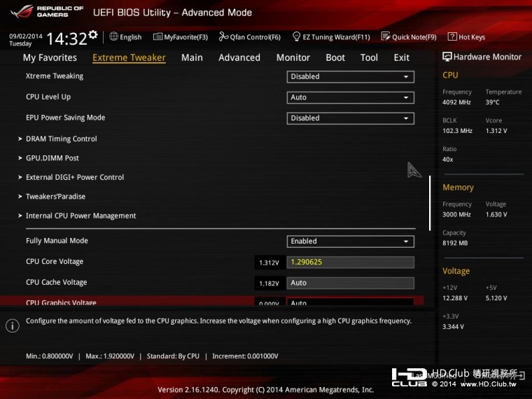Open MyFavorite(F3) list icon
The image size is (532, 399).
tap(157, 36)
